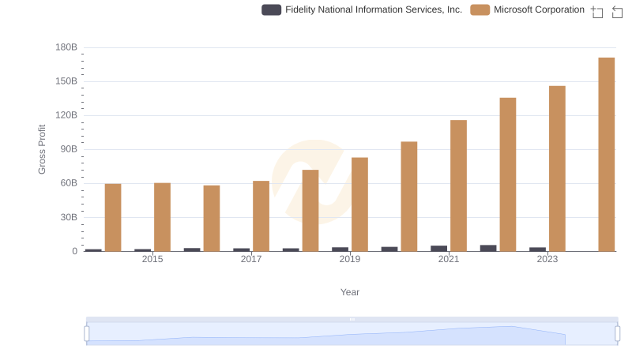632x364 pixels.
Task: Click the 0 y-axis label
Action: (x=74, y=251)
